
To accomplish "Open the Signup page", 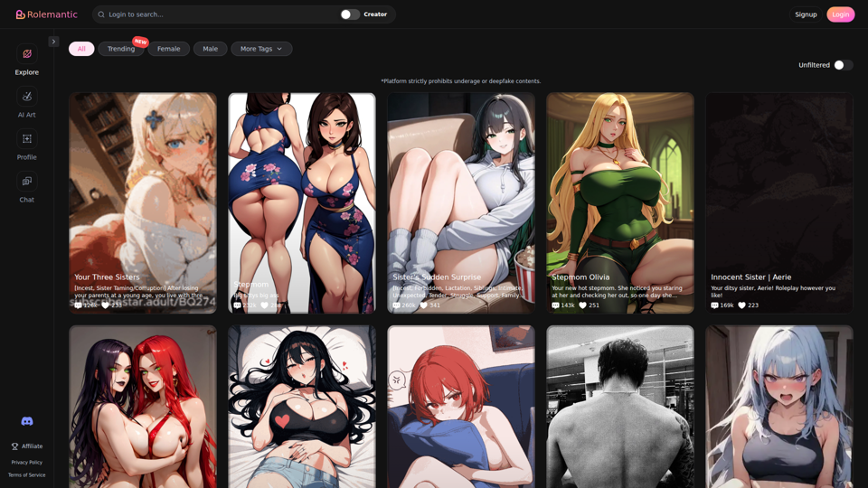I will 806,14.
